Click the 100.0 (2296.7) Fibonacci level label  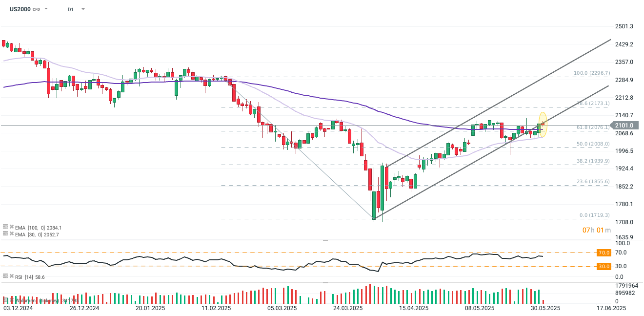click(x=592, y=73)
